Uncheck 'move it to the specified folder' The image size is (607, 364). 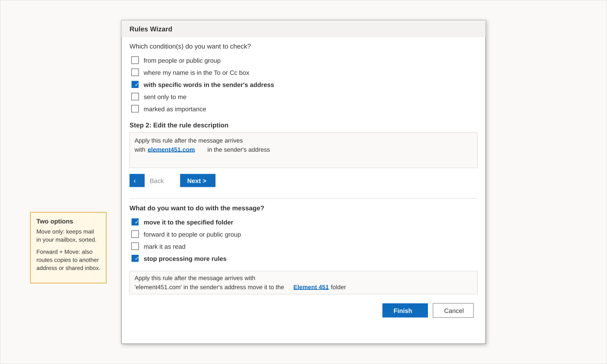click(135, 222)
